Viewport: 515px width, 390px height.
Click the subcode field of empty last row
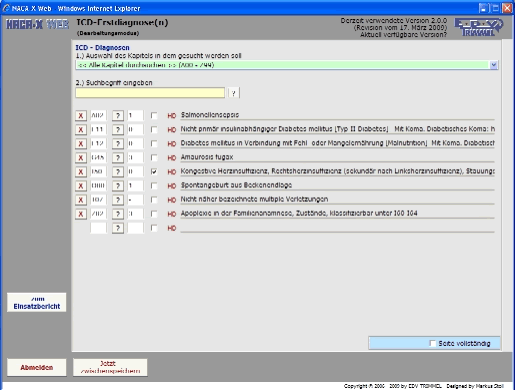point(135,228)
